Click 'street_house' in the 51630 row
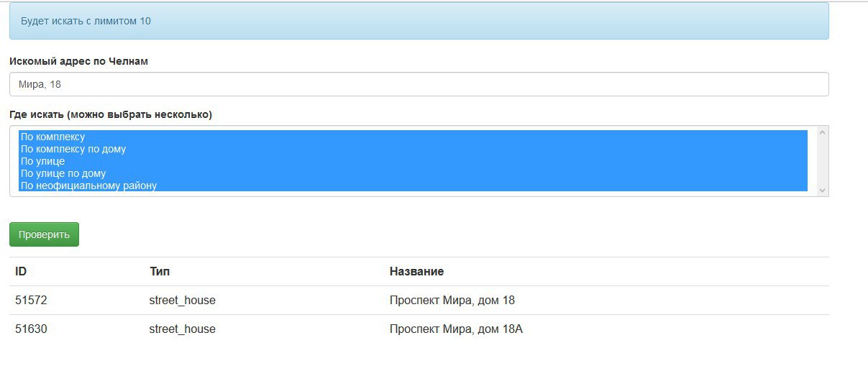The width and height of the screenshot is (868, 366). coord(182,329)
